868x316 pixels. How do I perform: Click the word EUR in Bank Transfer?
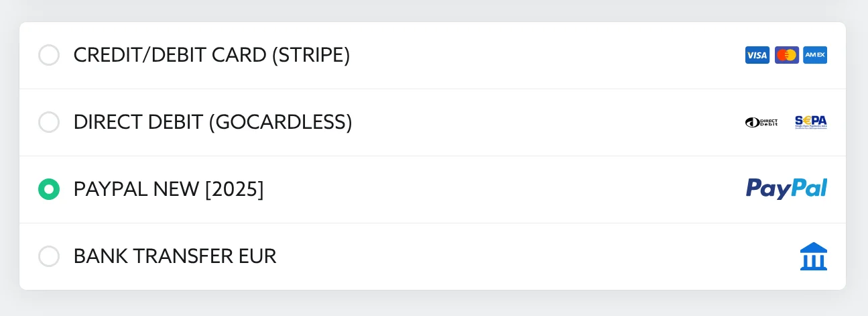[x=257, y=256]
